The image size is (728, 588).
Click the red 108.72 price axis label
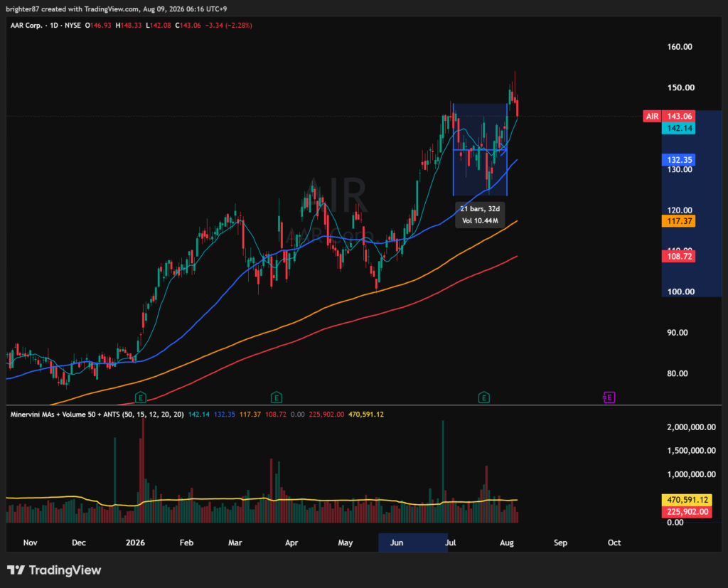[679, 257]
